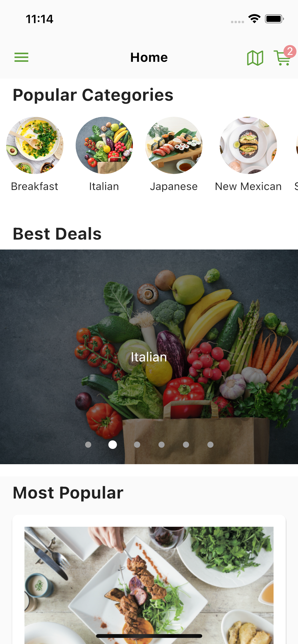Open the Most Popular dish card
298x644 pixels.
click(x=149, y=579)
